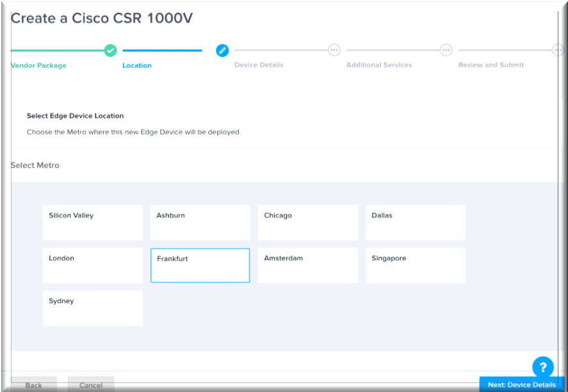Select Dallas metro location

point(415,222)
